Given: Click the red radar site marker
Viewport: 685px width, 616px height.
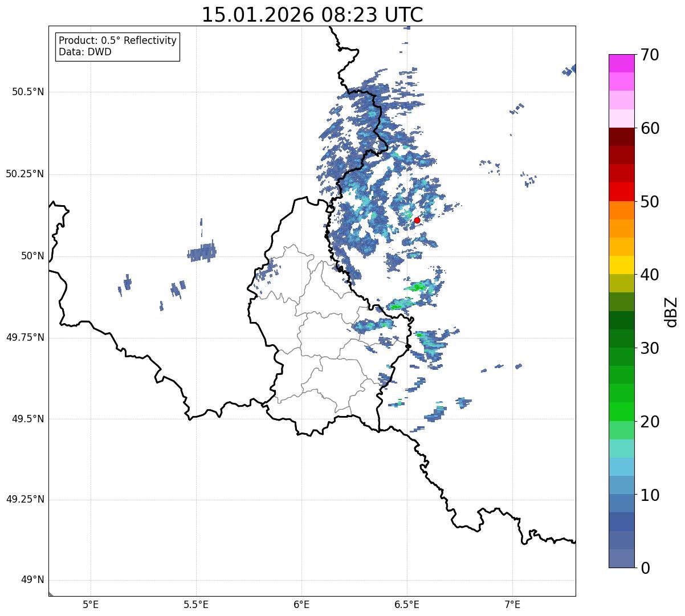Looking at the screenshot, I should click(417, 220).
